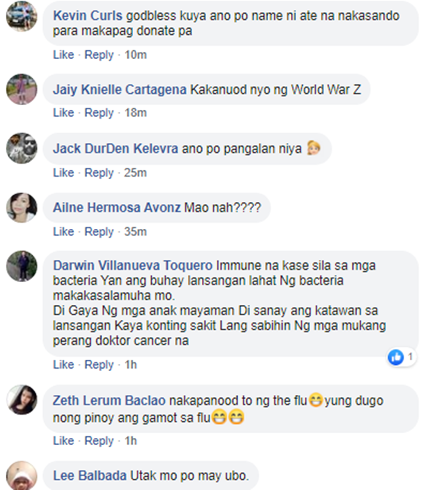Open the Kevin Curls name link
The height and width of the screenshot is (490, 448).
coord(87,16)
